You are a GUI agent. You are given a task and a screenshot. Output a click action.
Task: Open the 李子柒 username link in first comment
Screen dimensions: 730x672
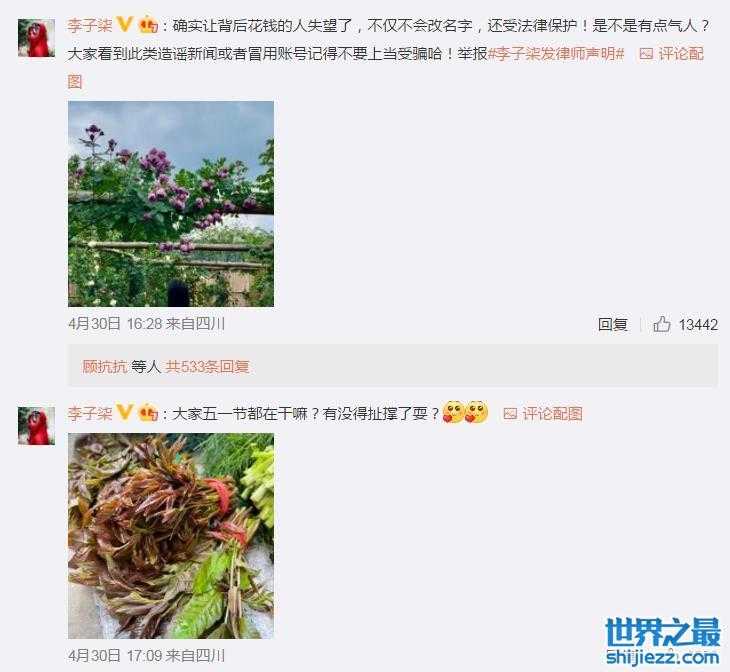pos(90,25)
